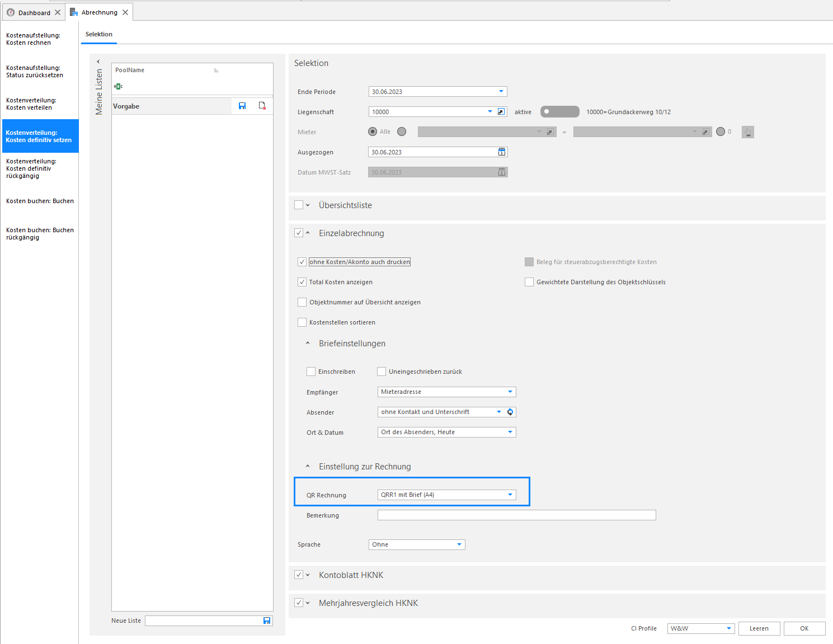
Task: Click the lookup icon in the second Mieter field
Action: [x=705, y=132]
